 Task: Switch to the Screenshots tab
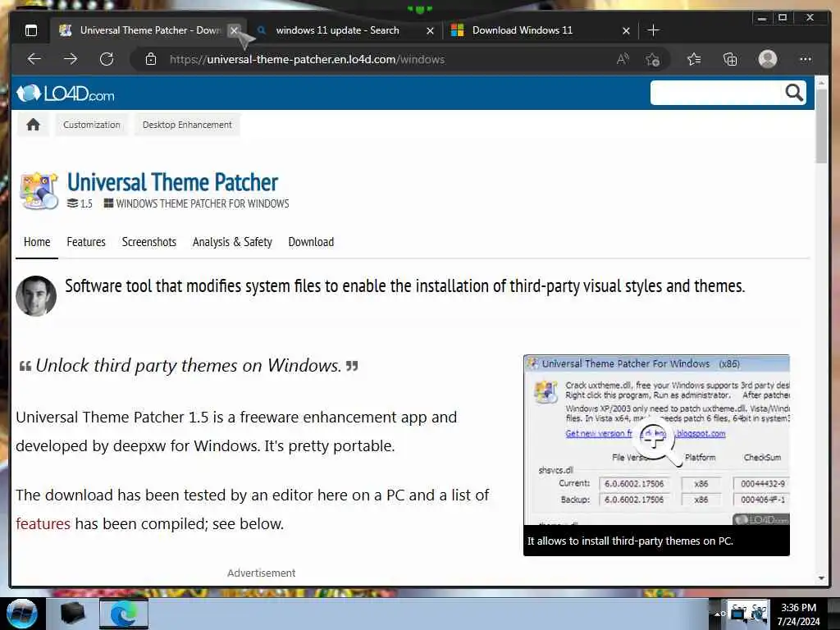(149, 242)
